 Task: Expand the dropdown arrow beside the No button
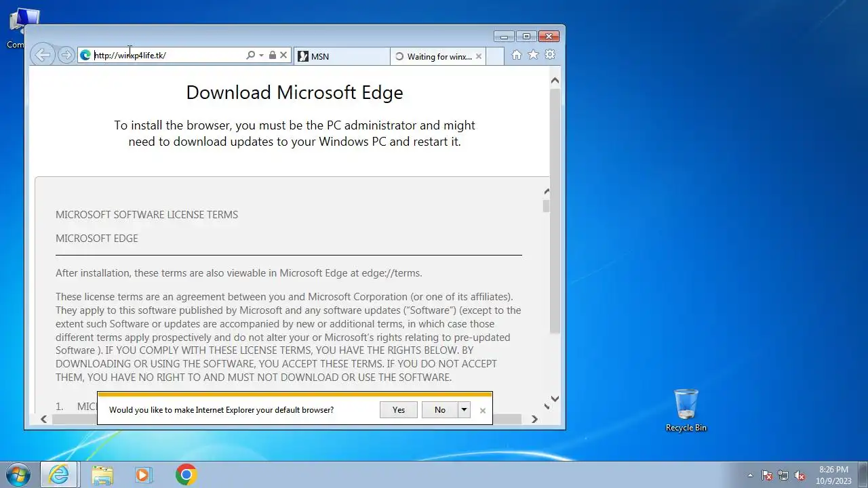click(464, 409)
